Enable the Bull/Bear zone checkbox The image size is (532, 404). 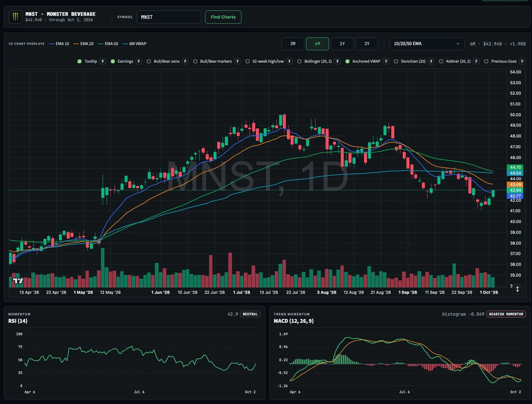[x=149, y=61]
